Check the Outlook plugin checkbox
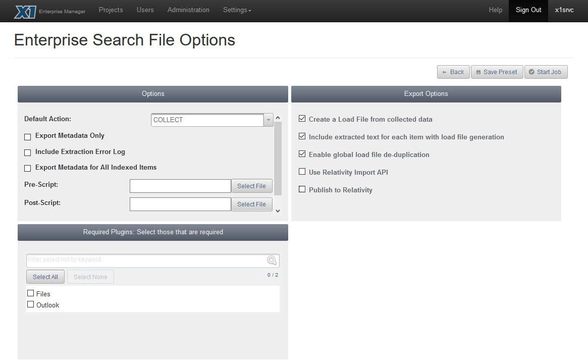Viewport: 588px width, 364px height. pos(31,304)
